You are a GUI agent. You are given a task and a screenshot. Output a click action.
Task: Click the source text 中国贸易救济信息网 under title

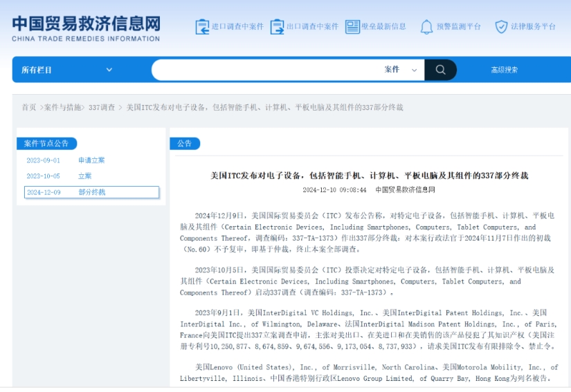(x=405, y=190)
